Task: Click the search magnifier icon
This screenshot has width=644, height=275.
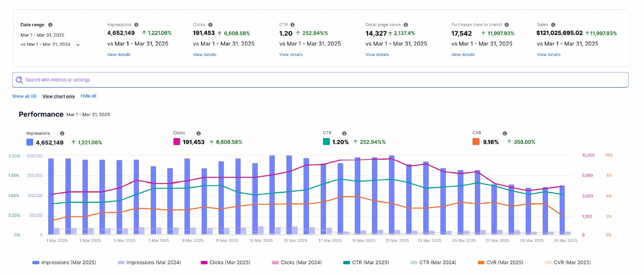Action: point(19,80)
